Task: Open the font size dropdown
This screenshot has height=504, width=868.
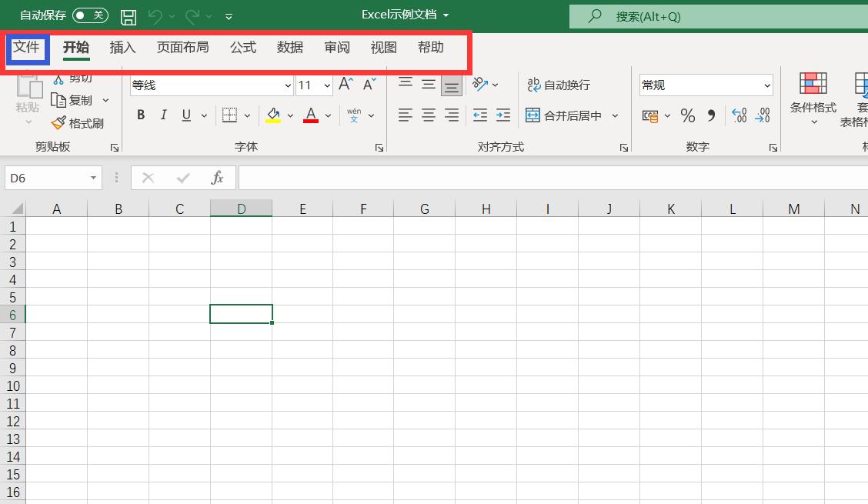Action: [x=326, y=85]
